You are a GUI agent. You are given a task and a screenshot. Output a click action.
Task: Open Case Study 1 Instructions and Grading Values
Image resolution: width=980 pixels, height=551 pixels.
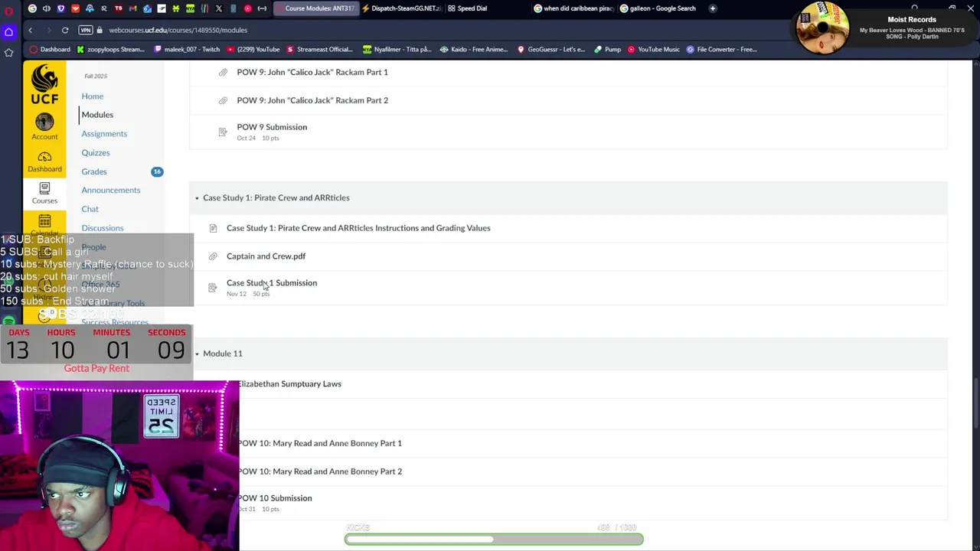(x=358, y=228)
